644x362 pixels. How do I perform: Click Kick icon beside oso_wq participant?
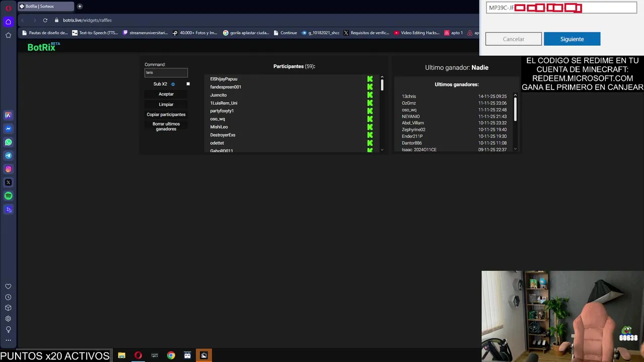click(370, 119)
